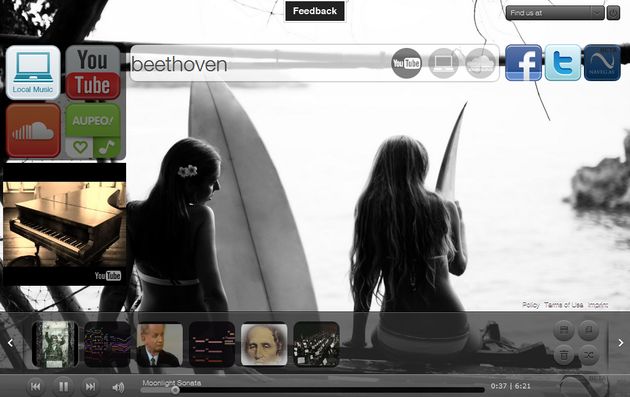The image size is (630, 397).
Task: Skip to the previous track
Action: pyautogui.click(x=35, y=387)
